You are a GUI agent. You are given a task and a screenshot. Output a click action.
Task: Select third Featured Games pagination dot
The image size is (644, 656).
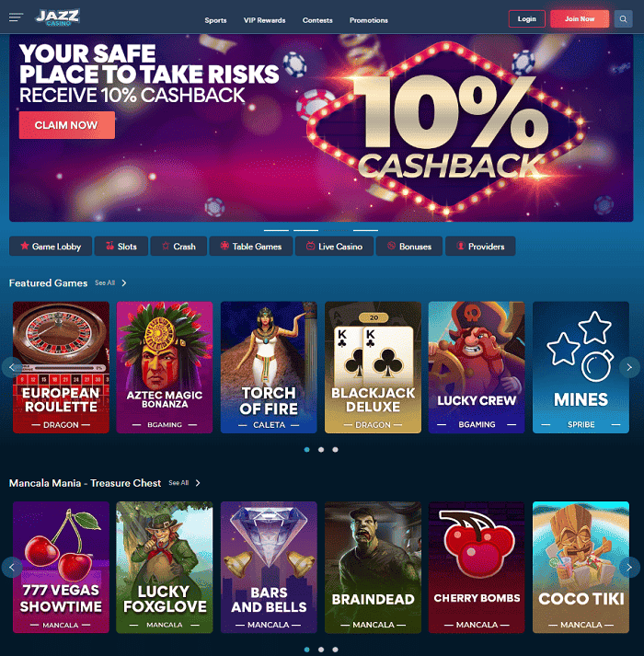tap(335, 449)
